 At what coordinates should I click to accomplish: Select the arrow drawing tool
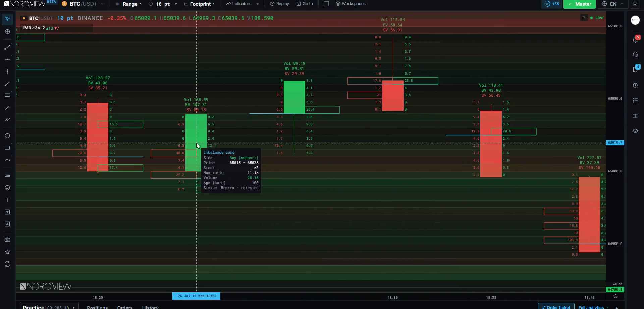[x=7, y=108]
